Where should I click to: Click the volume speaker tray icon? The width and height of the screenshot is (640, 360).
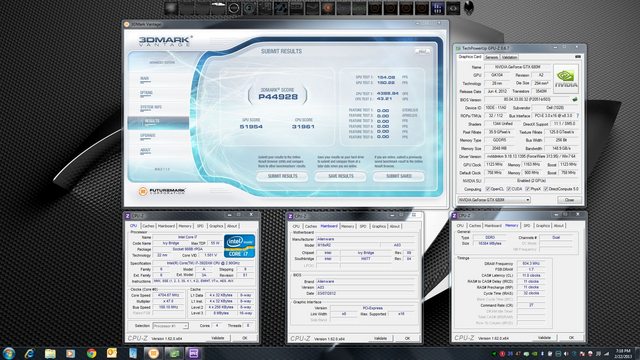pos(566,353)
